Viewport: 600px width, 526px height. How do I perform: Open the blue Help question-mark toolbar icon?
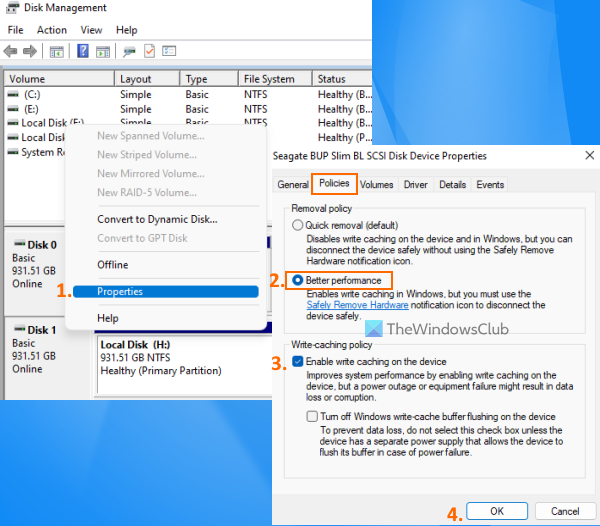[x=83, y=51]
